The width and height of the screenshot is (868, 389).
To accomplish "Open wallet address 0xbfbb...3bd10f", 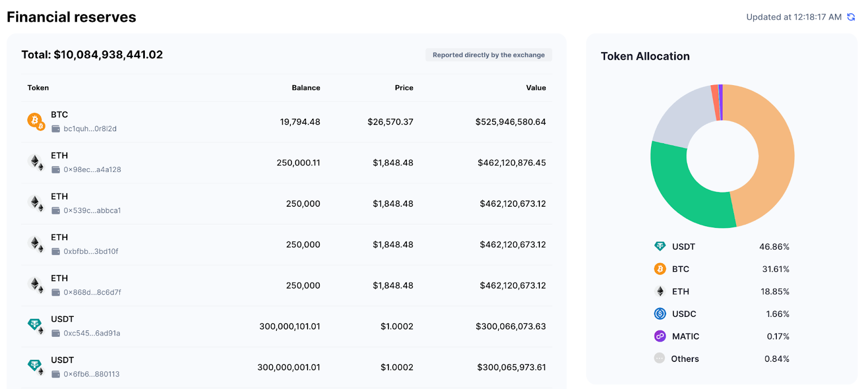I will pyautogui.click(x=91, y=252).
